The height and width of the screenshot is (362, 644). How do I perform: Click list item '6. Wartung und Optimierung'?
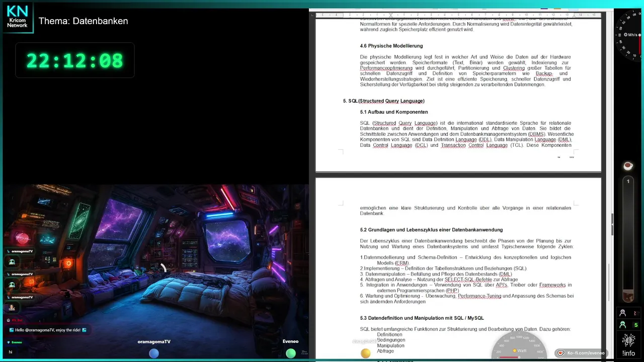click(466, 299)
